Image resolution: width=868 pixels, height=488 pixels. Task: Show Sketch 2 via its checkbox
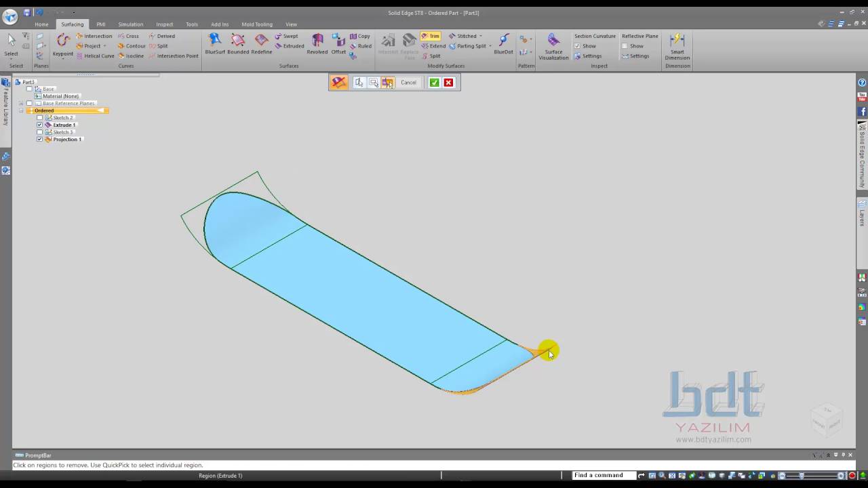[39, 118]
